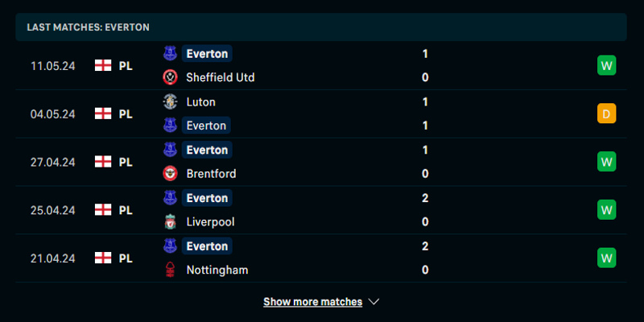Open the Everton vs Liverpool match row
The image size is (644, 322).
(x=322, y=210)
